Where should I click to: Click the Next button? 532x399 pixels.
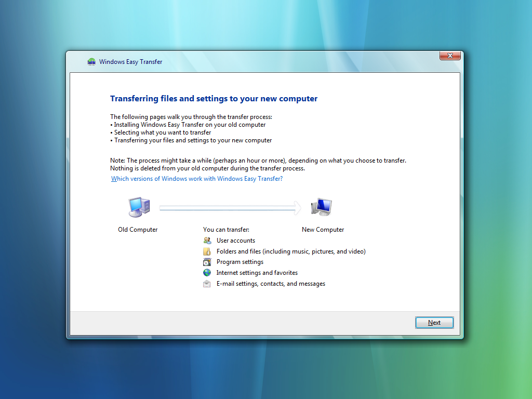tap(434, 323)
